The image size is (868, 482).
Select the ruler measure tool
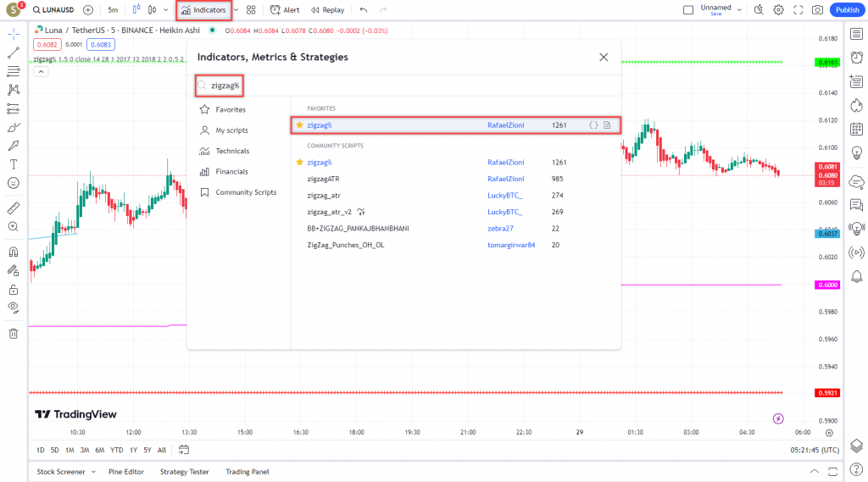(x=14, y=208)
